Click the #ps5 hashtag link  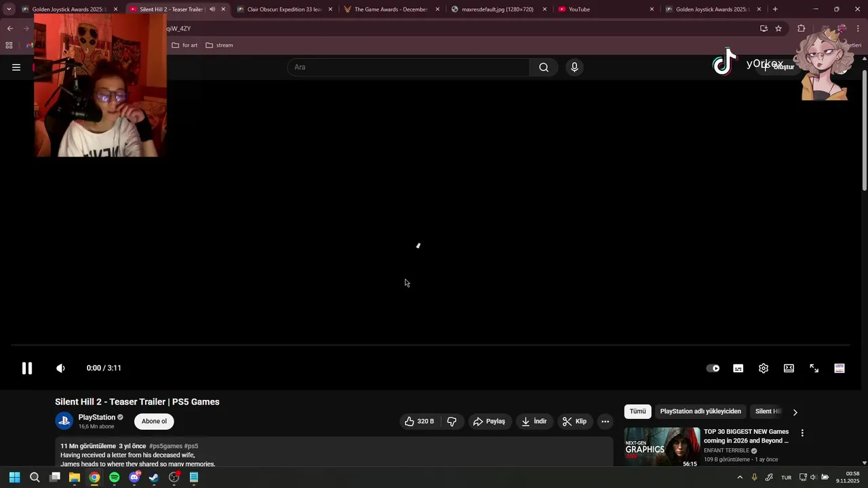[x=191, y=446]
